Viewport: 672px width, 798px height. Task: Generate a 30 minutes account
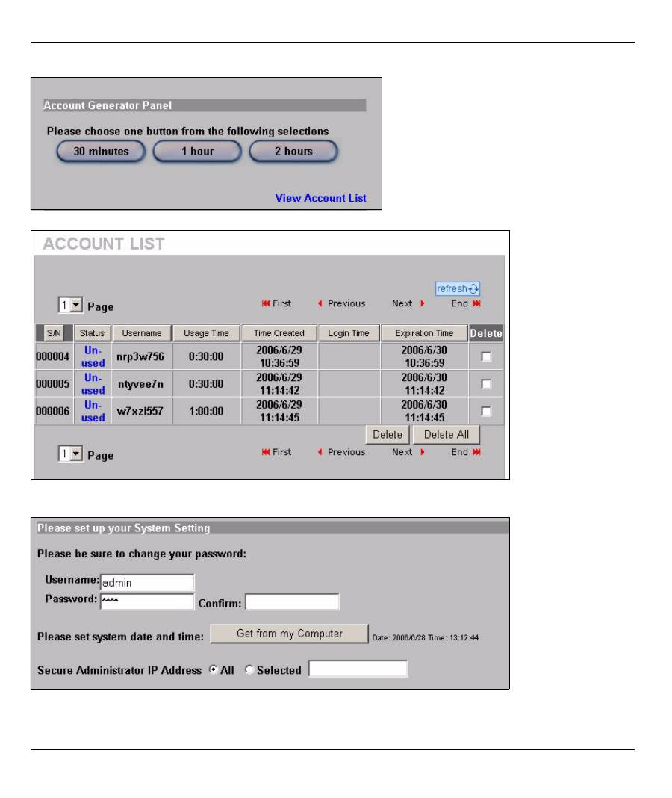coord(101,152)
